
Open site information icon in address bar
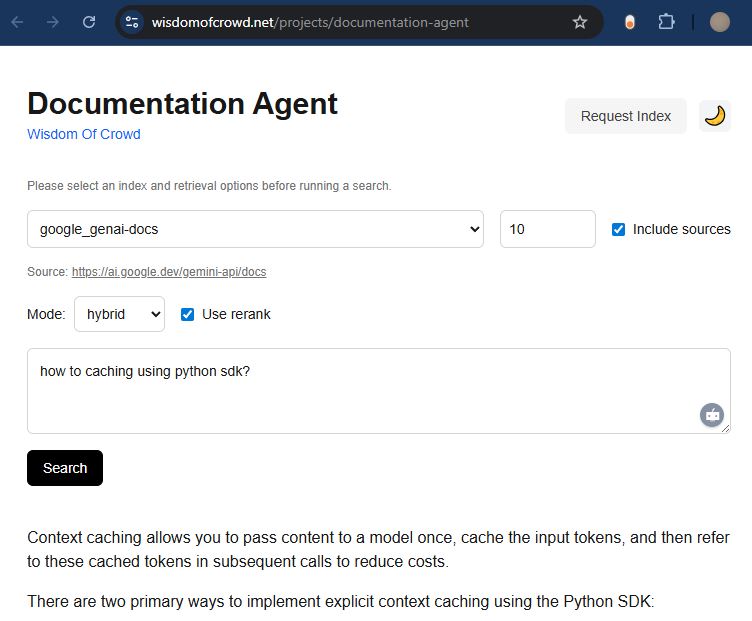tap(134, 22)
